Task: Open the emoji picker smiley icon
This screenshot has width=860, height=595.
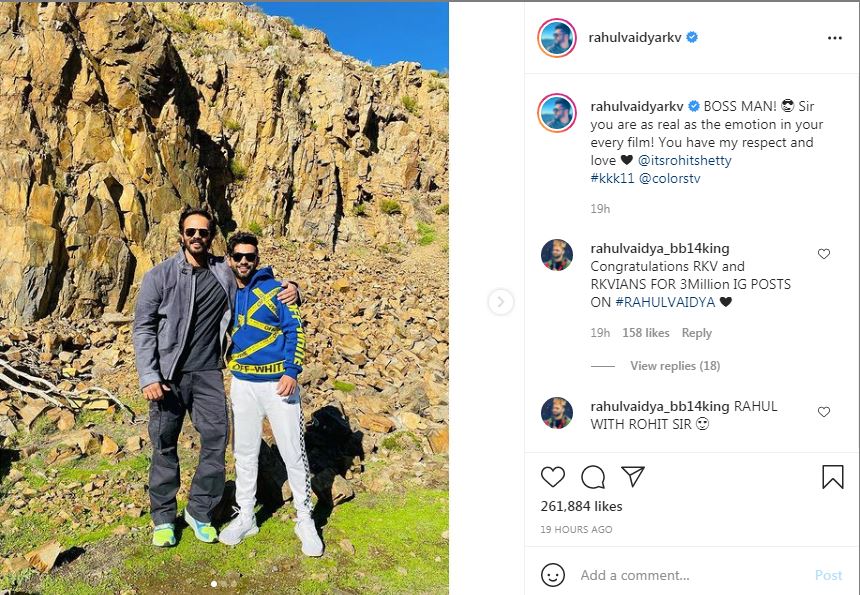Action: click(x=553, y=575)
